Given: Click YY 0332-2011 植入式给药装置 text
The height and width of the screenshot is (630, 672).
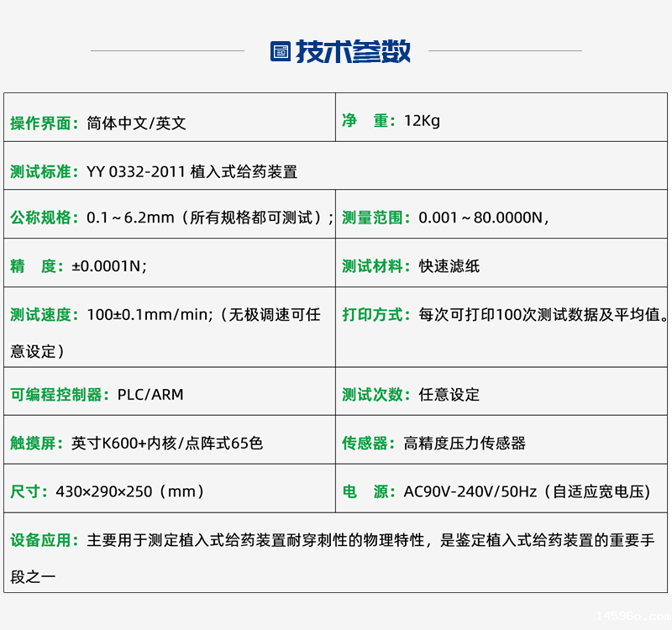Looking at the screenshot, I should click(x=192, y=172).
